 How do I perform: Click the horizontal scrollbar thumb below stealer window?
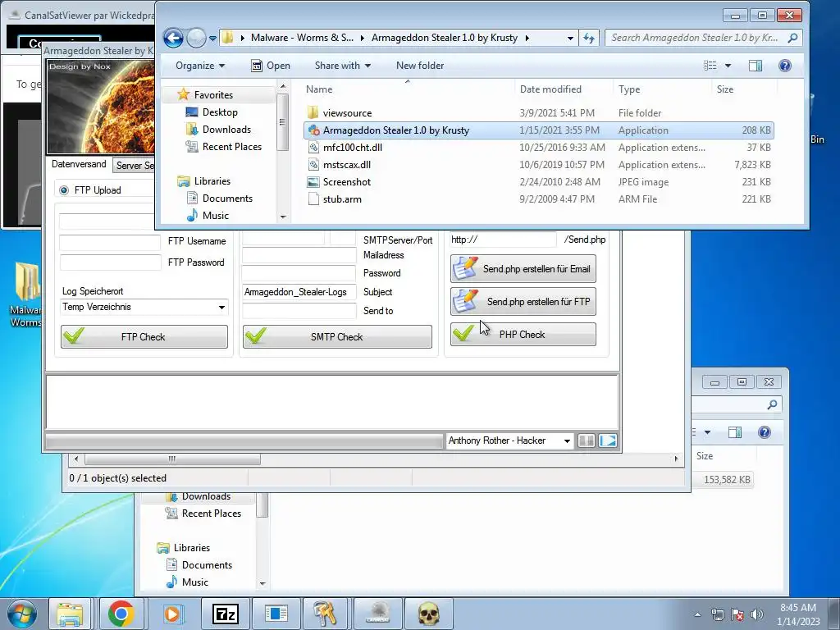(172, 459)
